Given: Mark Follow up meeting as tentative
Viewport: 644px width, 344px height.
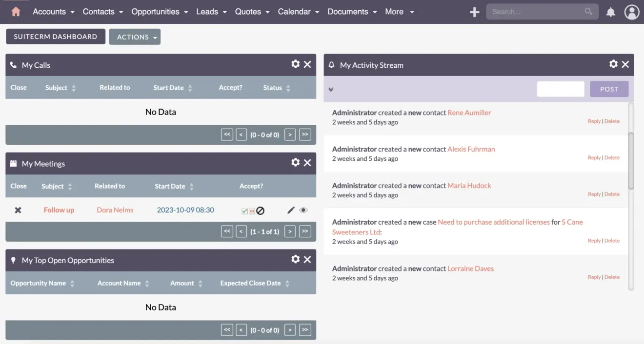Looking at the screenshot, I should pos(252,210).
